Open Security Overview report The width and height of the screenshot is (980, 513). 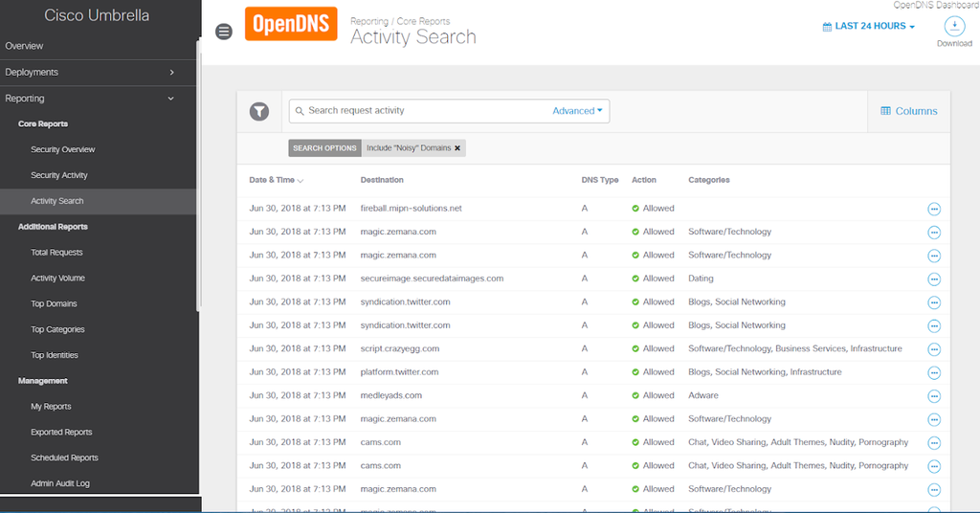click(x=62, y=150)
